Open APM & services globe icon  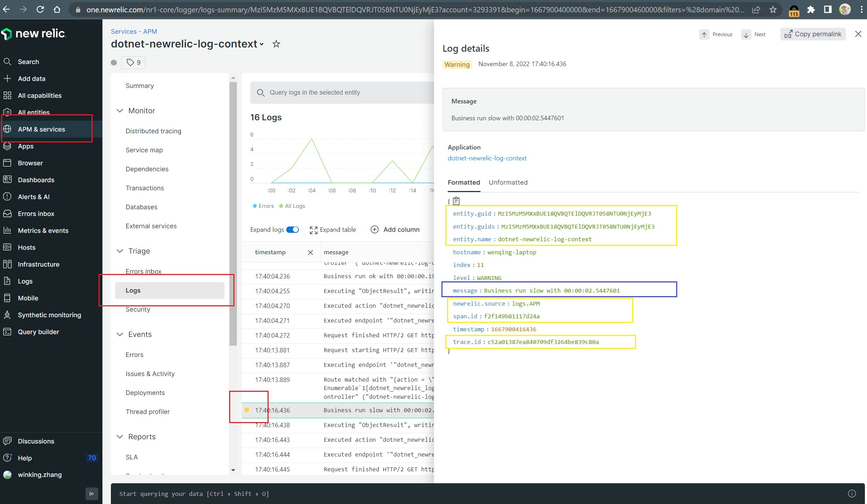[7, 129]
